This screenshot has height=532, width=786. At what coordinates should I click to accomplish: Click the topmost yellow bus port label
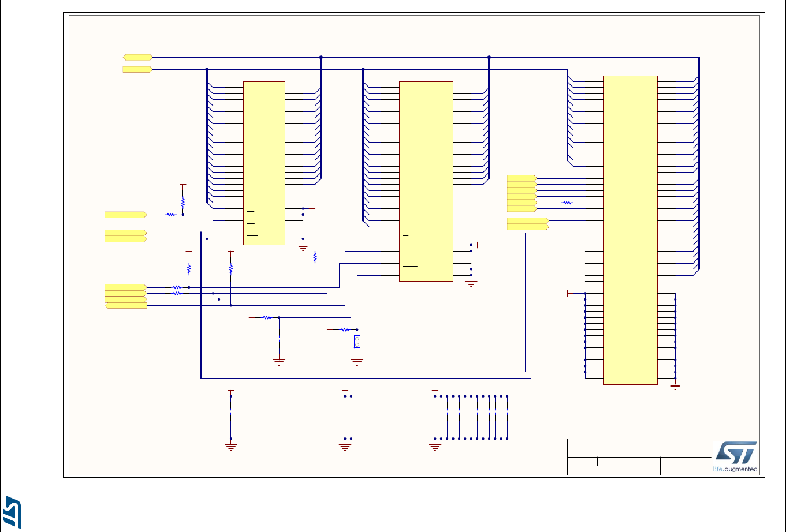(137, 57)
